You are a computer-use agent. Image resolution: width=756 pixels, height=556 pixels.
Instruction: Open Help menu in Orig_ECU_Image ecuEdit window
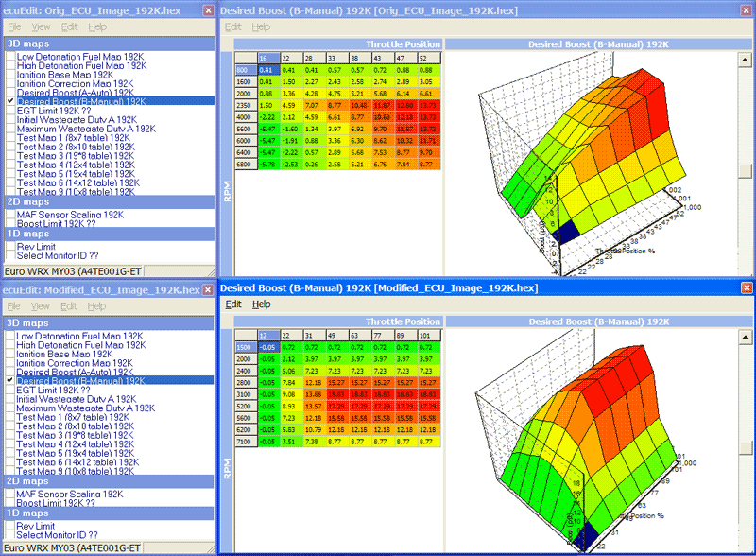97,27
